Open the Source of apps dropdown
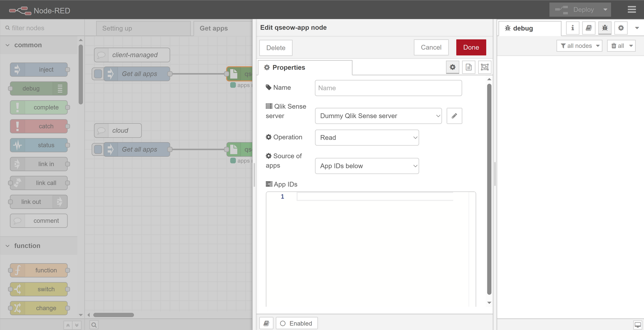The width and height of the screenshot is (644, 330). (x=367, y=166)
